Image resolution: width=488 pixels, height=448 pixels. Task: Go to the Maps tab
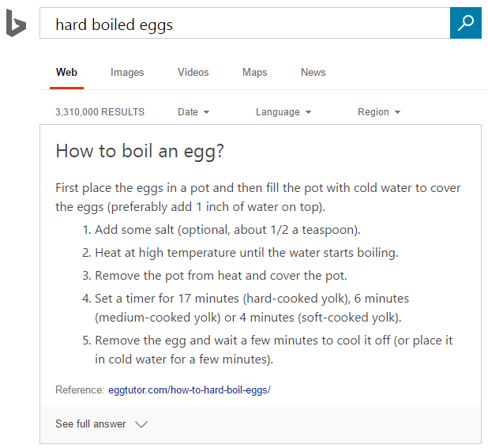pyautogui.click(x=254, y=73)
